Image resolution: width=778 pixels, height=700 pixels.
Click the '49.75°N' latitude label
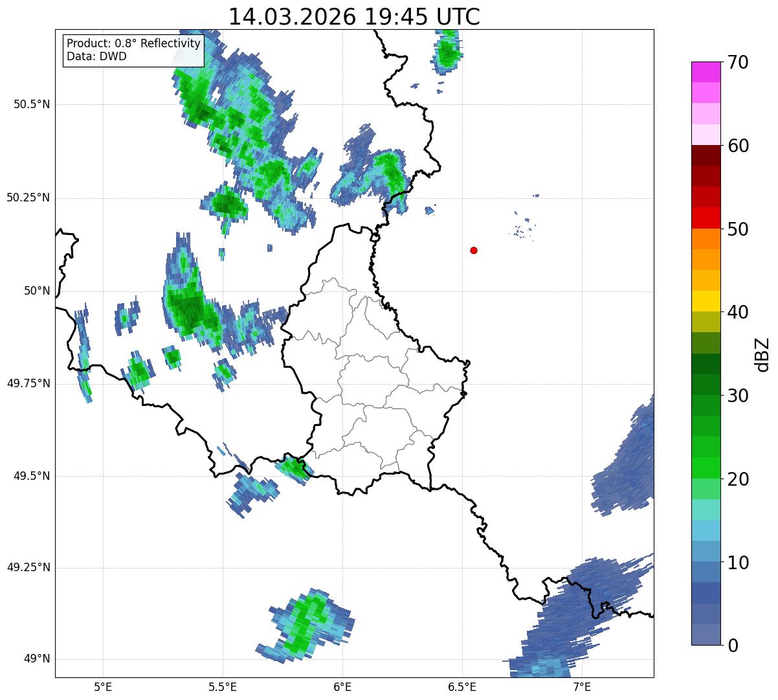point(28,383)
